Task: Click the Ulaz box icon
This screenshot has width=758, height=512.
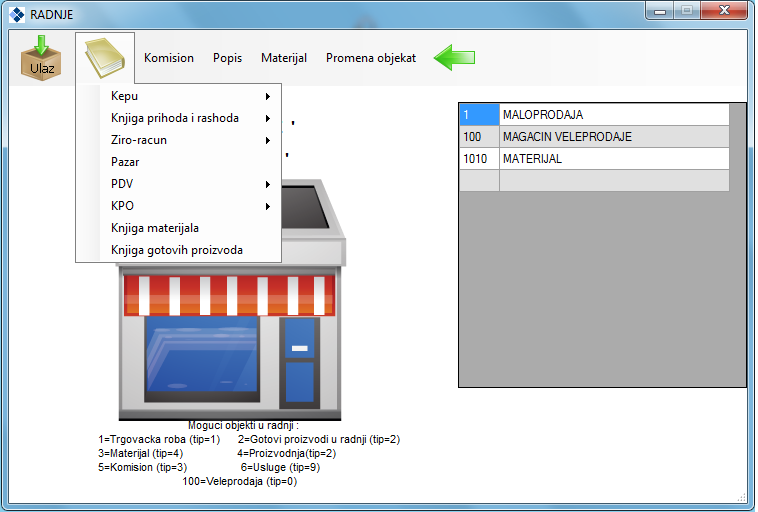Action: click(41, 58)
